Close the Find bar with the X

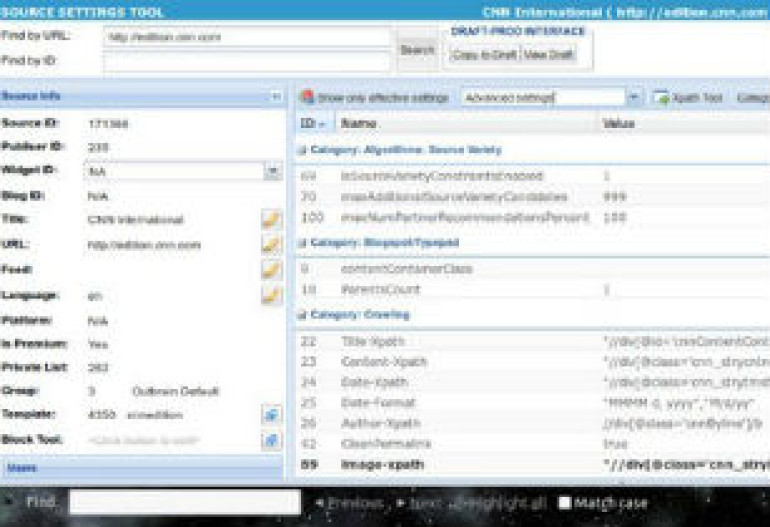tap(8, 501)
